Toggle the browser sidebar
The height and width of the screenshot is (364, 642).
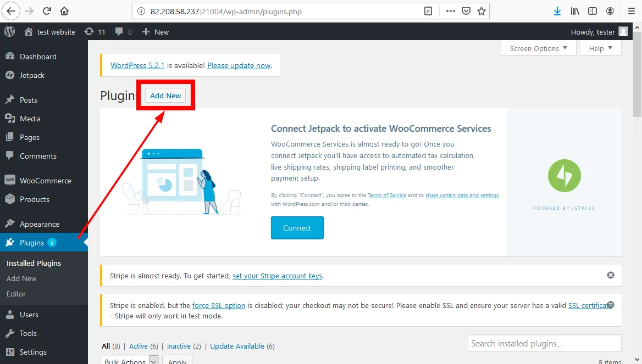(593, 11)
